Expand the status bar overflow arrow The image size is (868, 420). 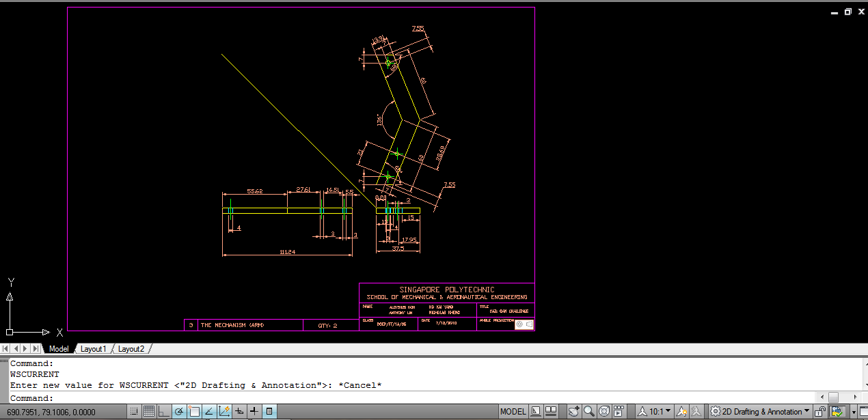click(x=854, y=411)
